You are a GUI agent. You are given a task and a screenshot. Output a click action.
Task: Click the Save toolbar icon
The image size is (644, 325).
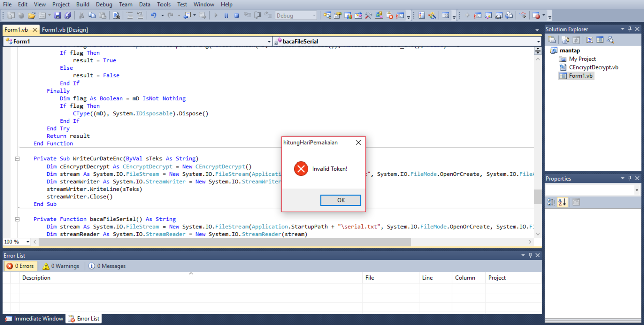pyautogui.click(x=58, y=16)
